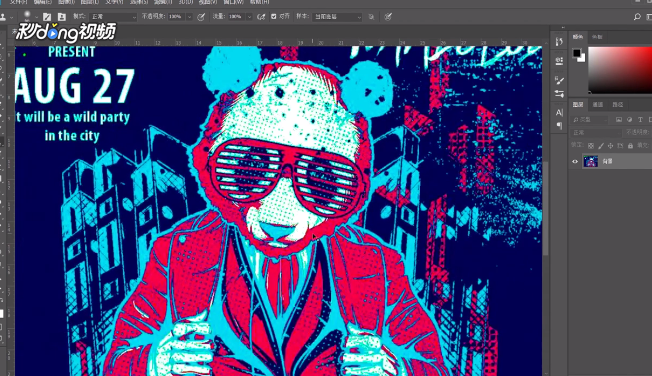
Task: Open the 图像(I) menu
Action: pyautogui.click(x=66, y=2)
